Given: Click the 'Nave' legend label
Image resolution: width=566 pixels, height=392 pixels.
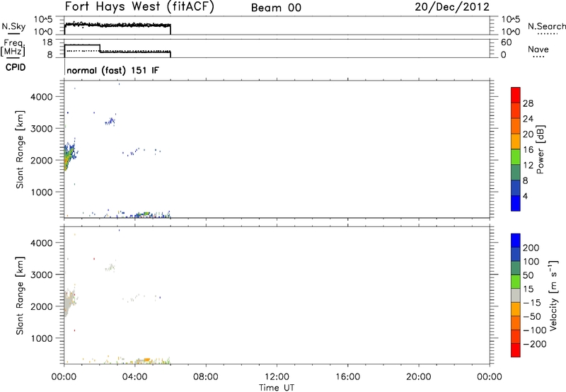Looking at the screenshot, I should click(x=538, y=50).
